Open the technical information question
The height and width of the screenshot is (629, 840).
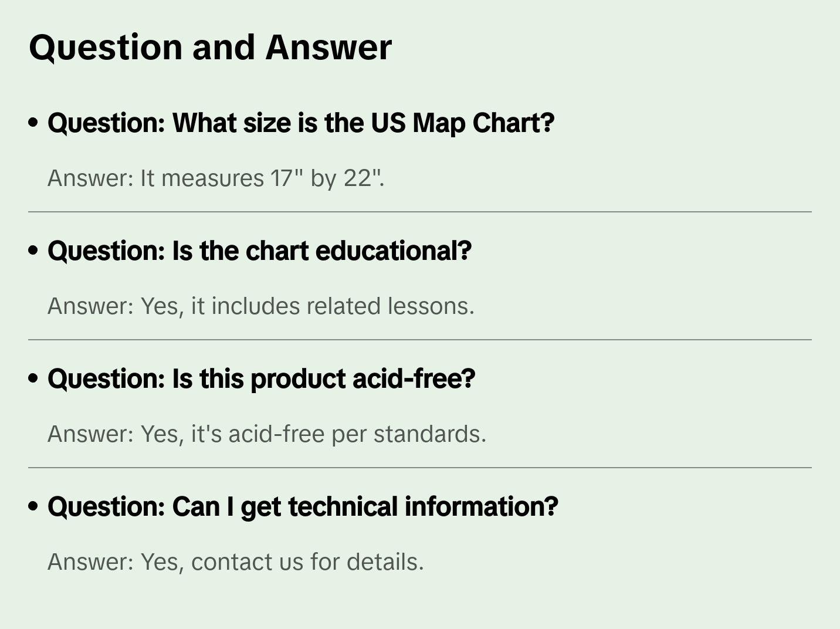(303, 507)
